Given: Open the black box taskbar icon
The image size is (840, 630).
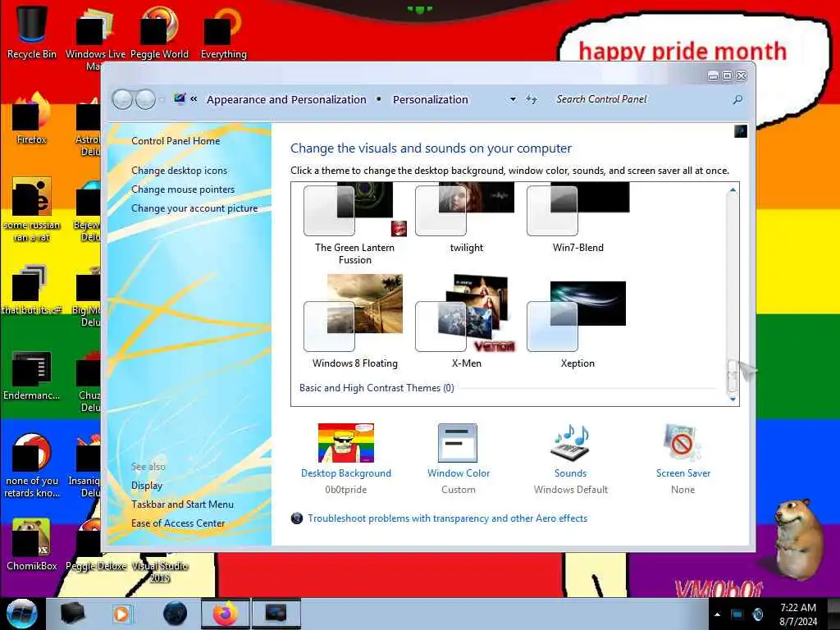Looking at the screenshot, I should point(73,614).
